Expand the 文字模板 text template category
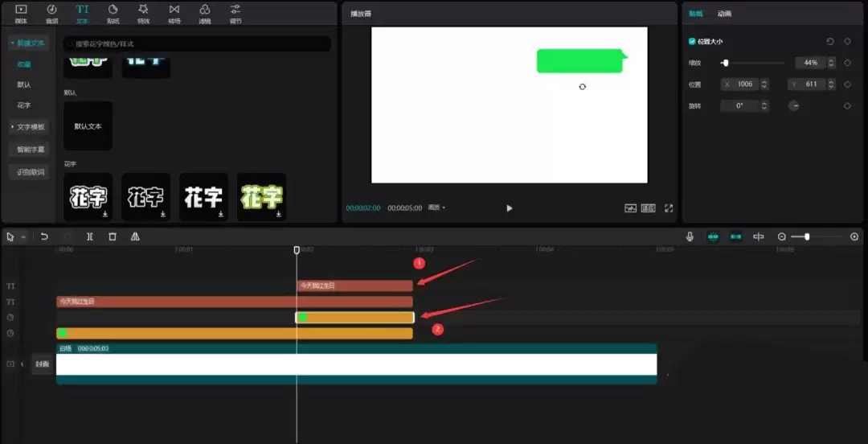 click(x=29, y=127)
